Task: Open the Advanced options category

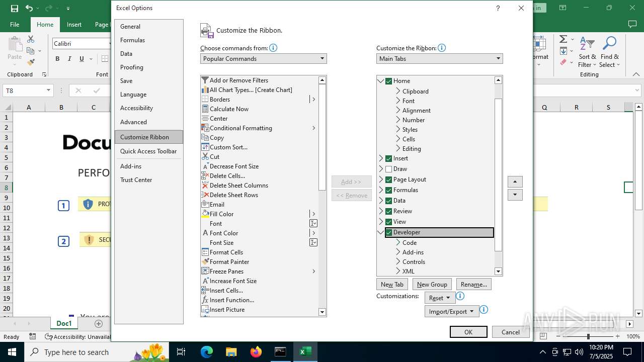Action: pos(148,122)
